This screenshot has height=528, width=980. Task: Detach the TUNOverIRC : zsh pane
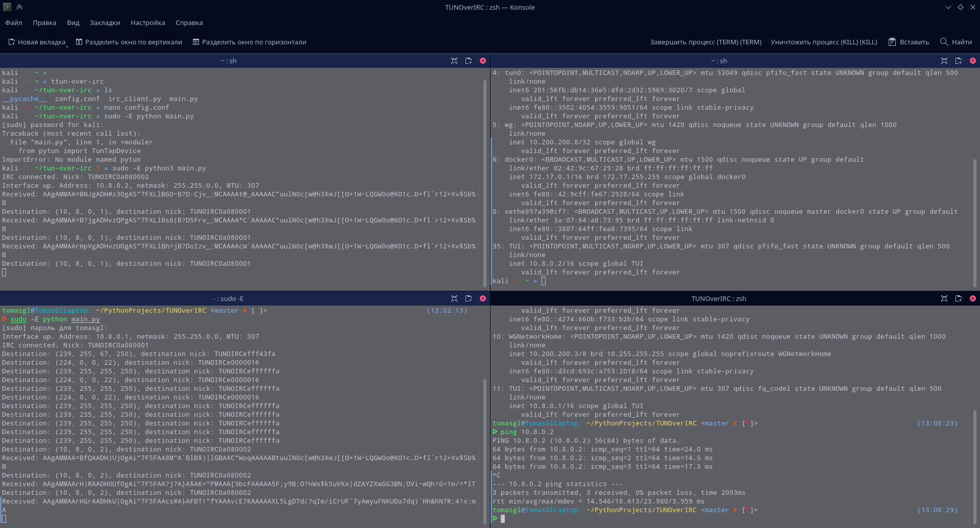[959, 298]
